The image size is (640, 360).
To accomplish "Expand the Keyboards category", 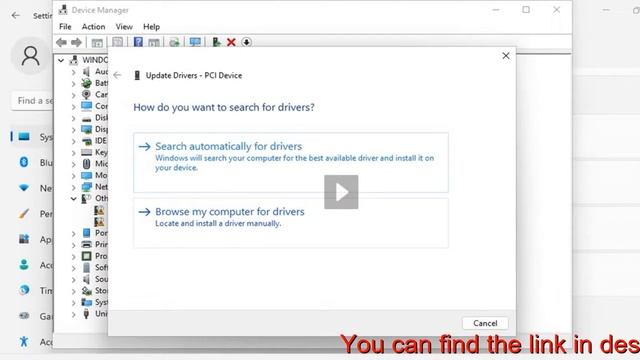I will pos(73,153).
